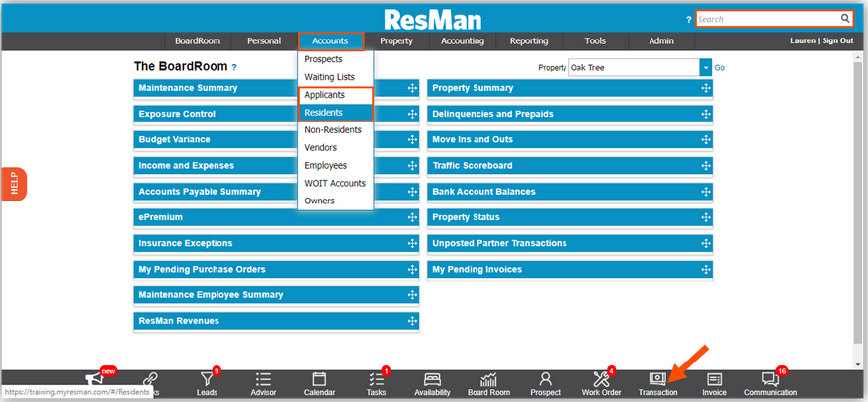Open the Reporting menu
The image size is (868, 402).
pyautogui.click(x=529, y=40)
